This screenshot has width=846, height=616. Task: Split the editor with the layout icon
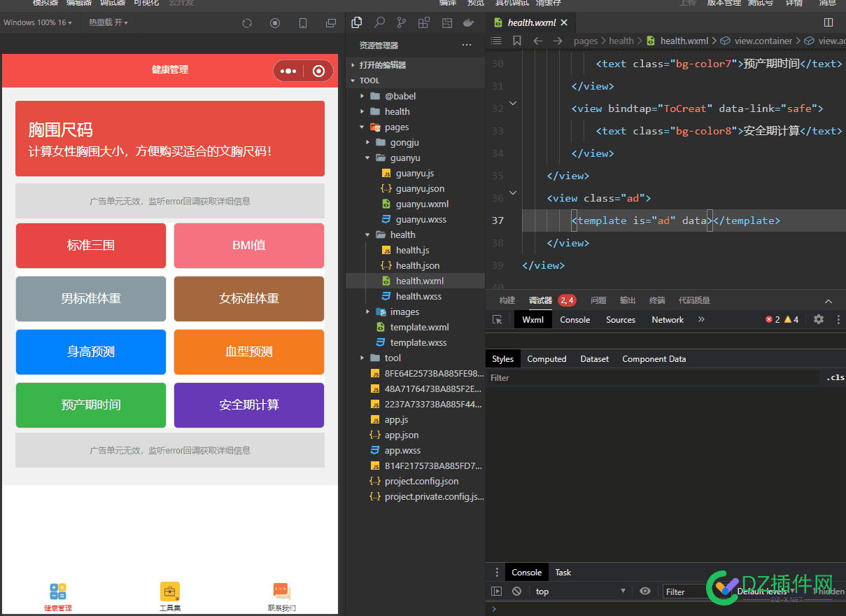click(x=829, y=22)
